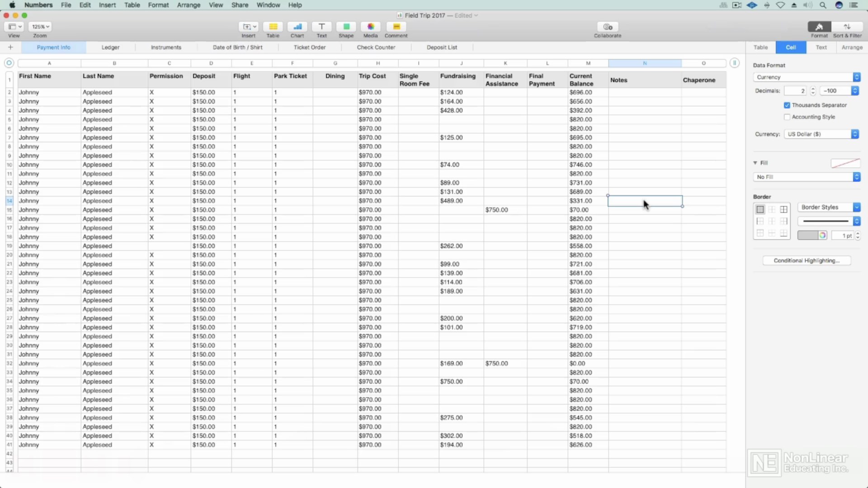Switch to the Ledger sheet tab
The image size is (868, 488).
click(x=110, y=47)
